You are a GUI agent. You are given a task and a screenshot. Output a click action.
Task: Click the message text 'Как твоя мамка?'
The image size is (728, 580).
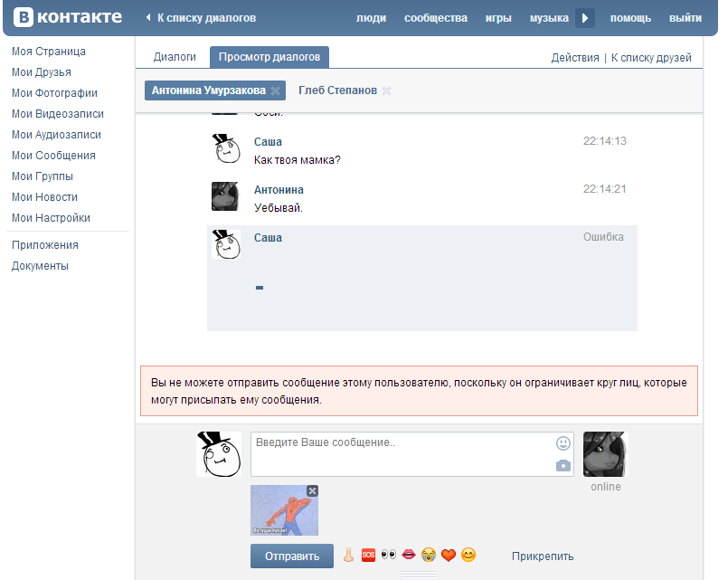298,160
